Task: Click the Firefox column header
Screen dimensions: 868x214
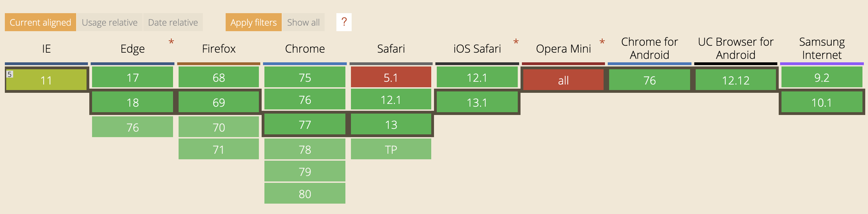Action: pos(218,49)
